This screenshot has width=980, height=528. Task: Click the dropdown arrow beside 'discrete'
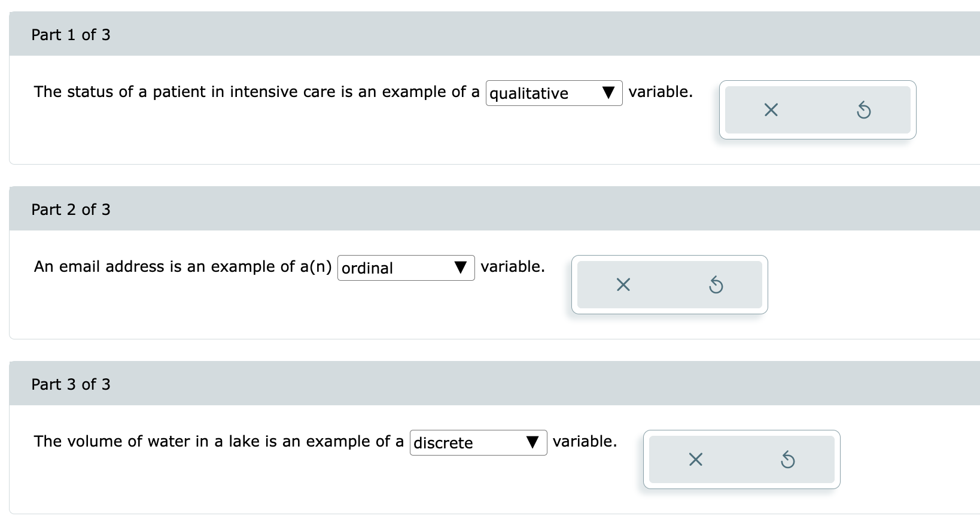[x=533, y=442]
